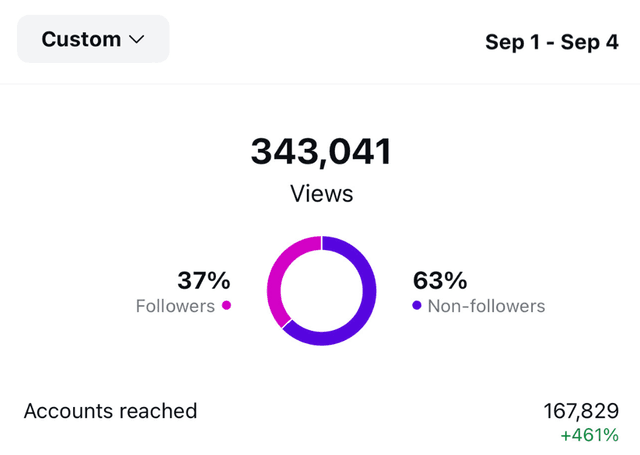The image size is (640, 455).
Task: Click the 37% followers percentage
Action: click(203, 280)
